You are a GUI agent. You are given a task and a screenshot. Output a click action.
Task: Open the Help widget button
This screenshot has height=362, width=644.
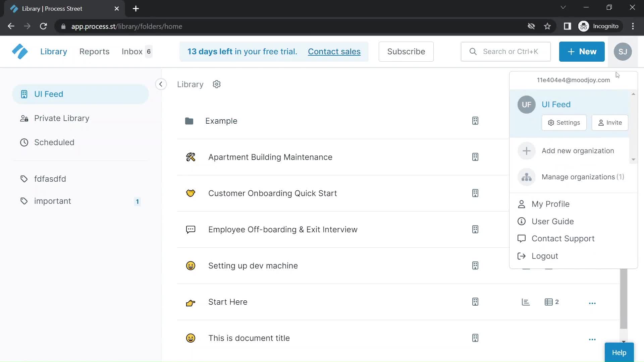point(619,353)
